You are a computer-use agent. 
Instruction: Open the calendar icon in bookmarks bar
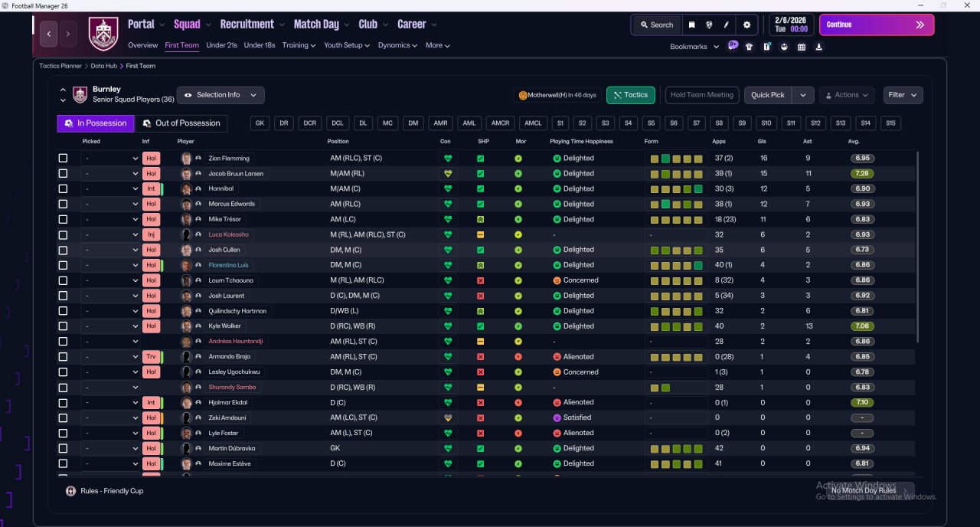pos(802,47)
